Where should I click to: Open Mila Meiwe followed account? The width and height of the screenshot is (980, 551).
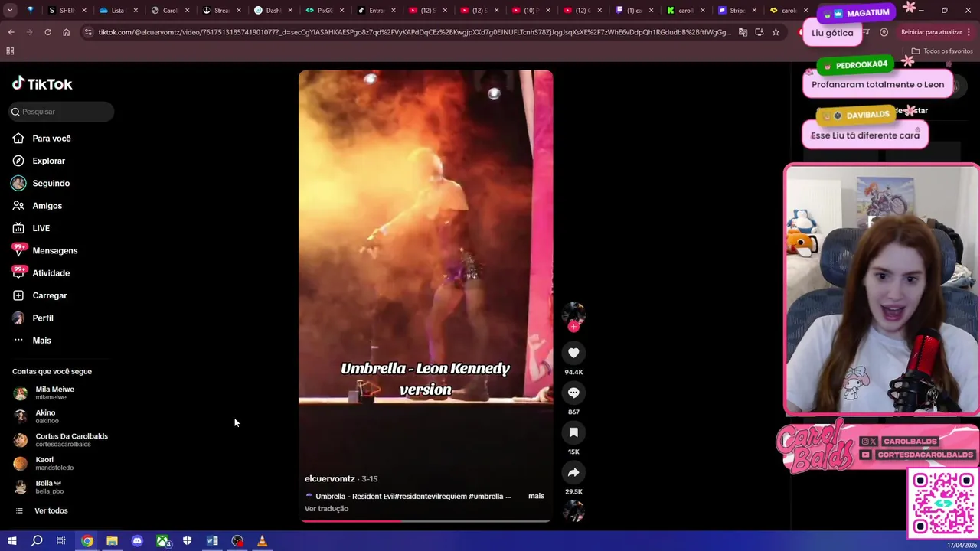coord(54,393)
